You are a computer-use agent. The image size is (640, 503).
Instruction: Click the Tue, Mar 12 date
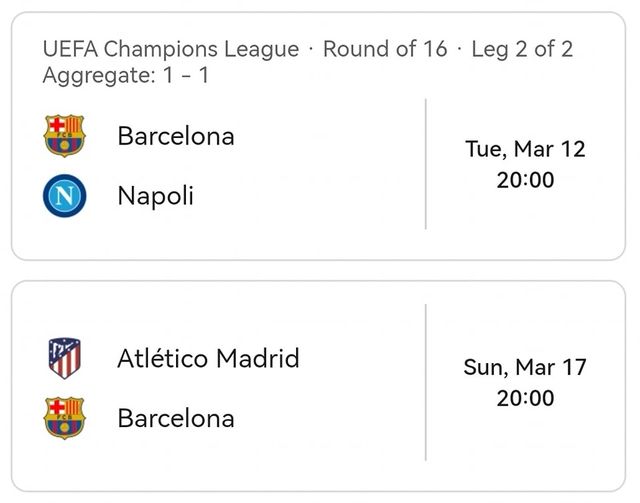[x=525, y=149]
